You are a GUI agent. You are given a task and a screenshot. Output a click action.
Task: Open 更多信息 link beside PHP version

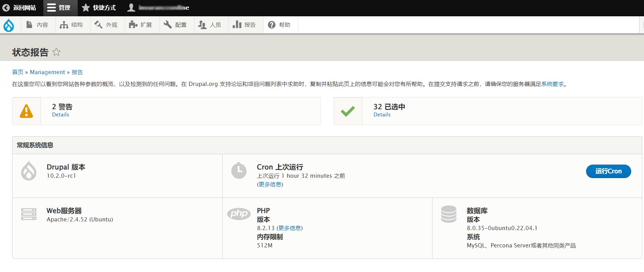tap(290, 228)
